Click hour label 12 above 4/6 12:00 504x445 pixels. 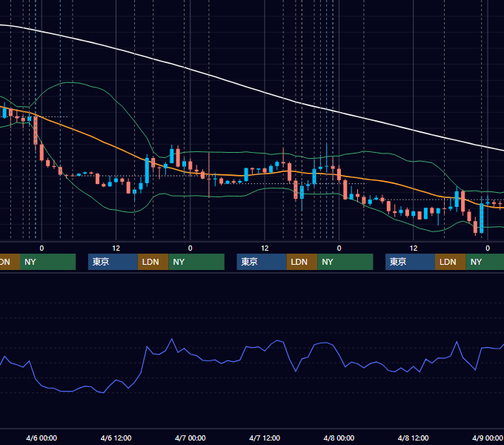pyautogui.click(x=116, y=248)
